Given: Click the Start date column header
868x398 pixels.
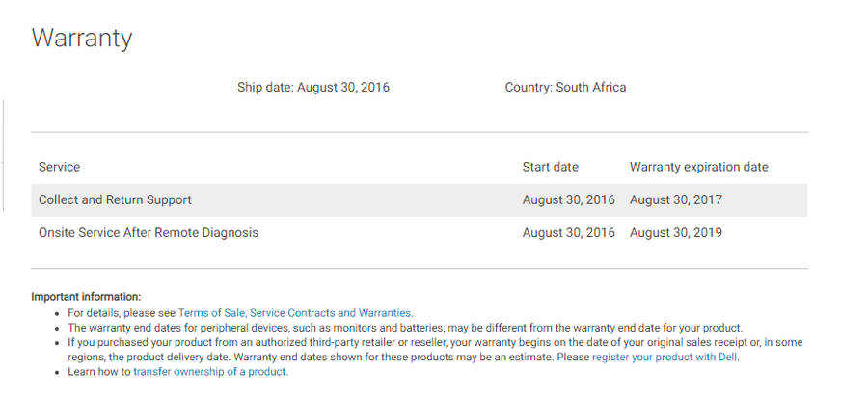Looking at the screenshot, I should point(551,167).
